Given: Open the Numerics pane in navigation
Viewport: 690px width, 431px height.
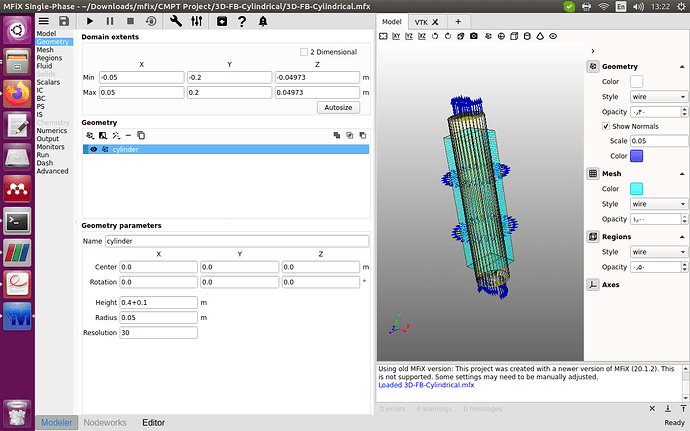Looking at the screenshot, I should [52, 131].
